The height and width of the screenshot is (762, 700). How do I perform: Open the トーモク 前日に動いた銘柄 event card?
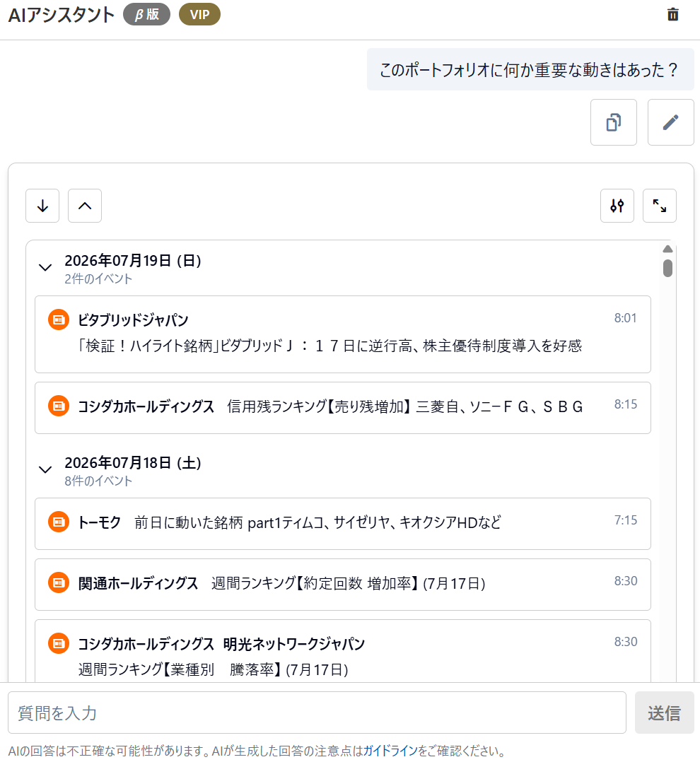343,524
